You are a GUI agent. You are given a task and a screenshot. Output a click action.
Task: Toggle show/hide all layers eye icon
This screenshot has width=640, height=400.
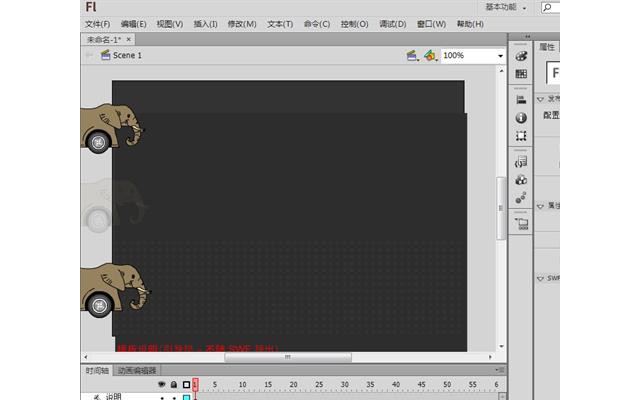point(162,384)
